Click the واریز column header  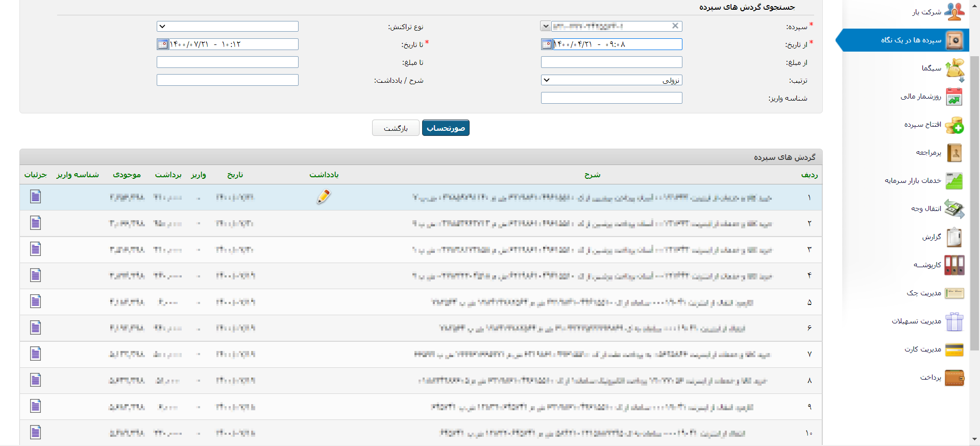point(199,175)
